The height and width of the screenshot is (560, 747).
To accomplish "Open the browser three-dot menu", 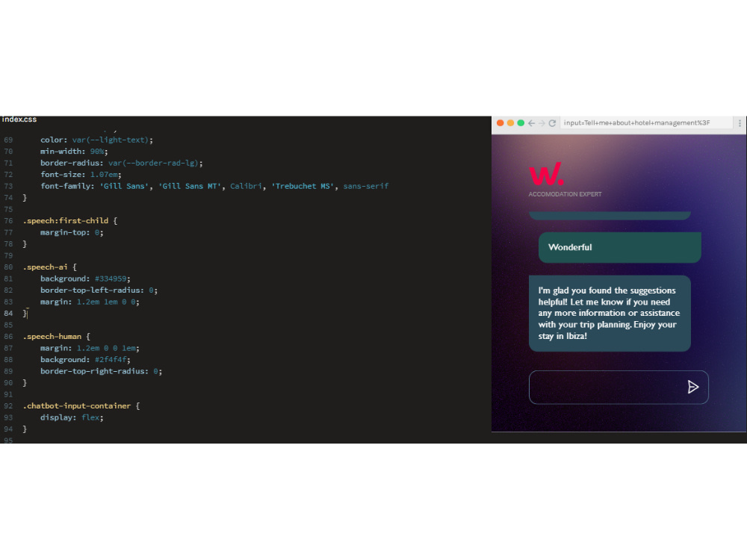I will click(x=740, y=122).
